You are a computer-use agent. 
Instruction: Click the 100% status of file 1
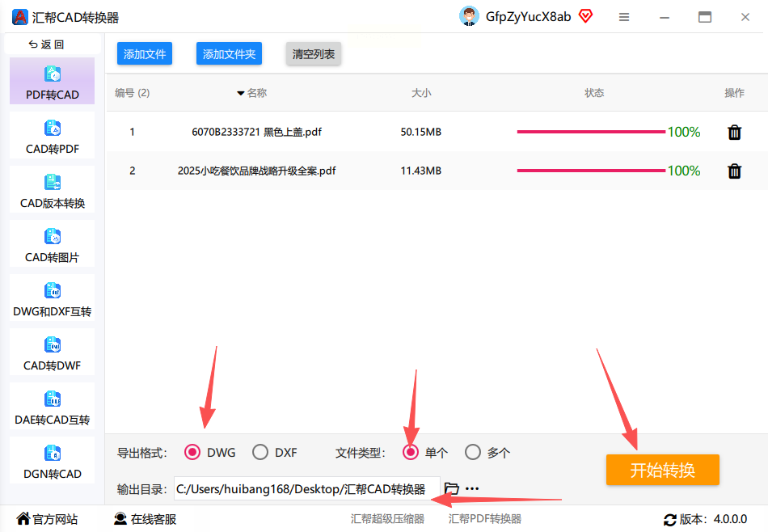(684, 132)
